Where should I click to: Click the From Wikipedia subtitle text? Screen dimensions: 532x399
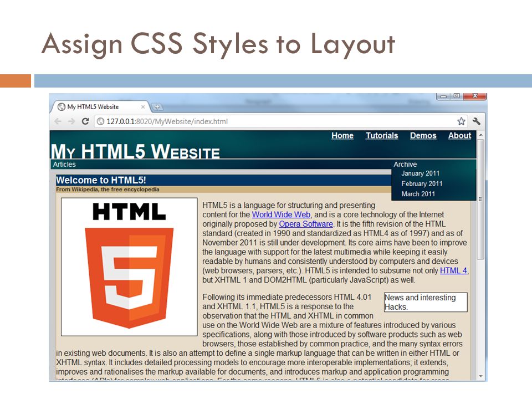108,190
